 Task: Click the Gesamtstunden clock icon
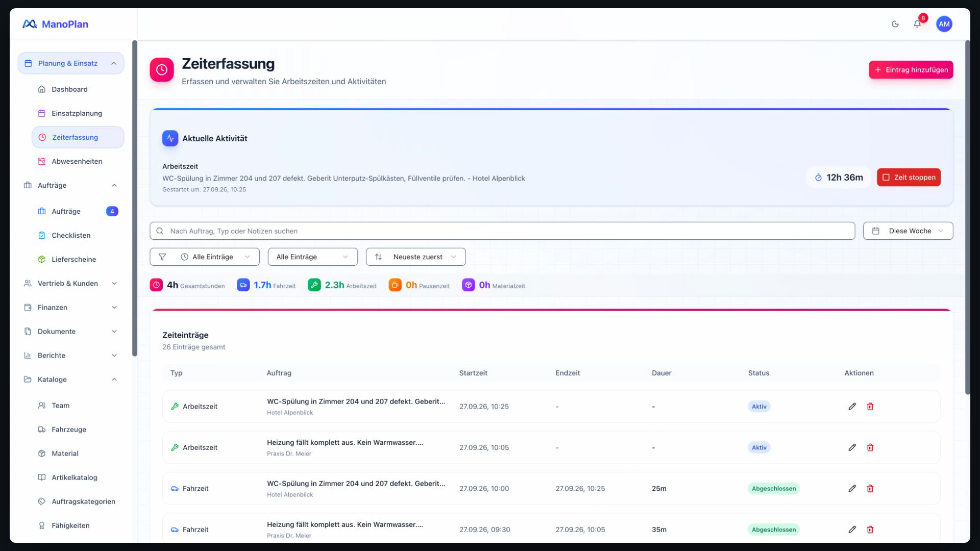point(156,285)
